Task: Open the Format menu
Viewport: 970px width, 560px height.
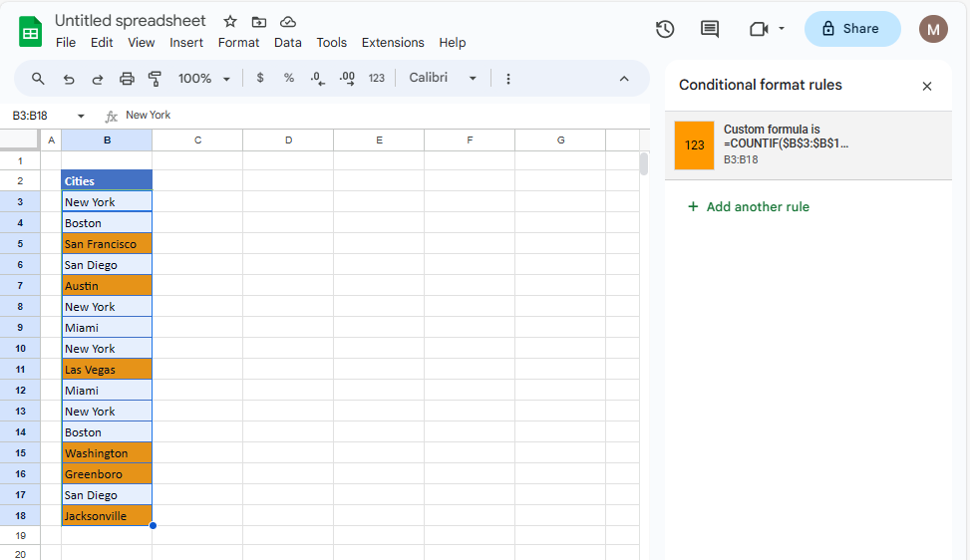Action: coord(238,43)
